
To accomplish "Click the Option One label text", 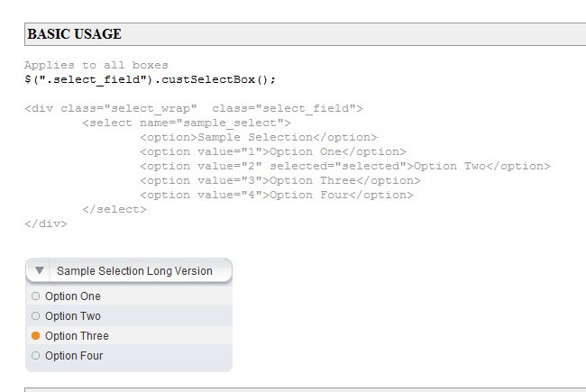I will pyautogui.click(x=73, y=296).
